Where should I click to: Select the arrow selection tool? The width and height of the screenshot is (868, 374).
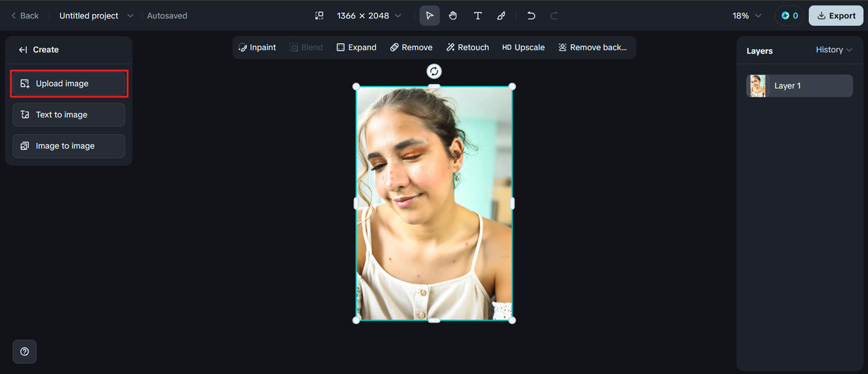point(429,16)
